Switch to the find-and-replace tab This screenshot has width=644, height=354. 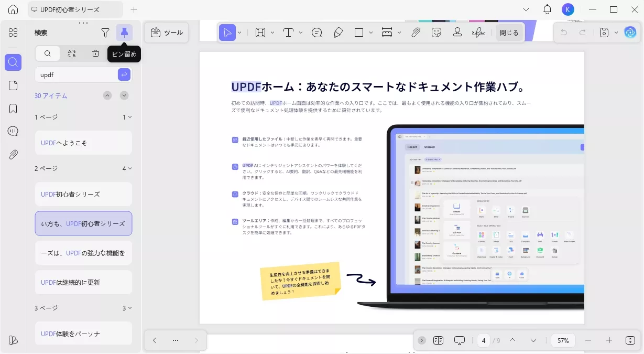72,53
